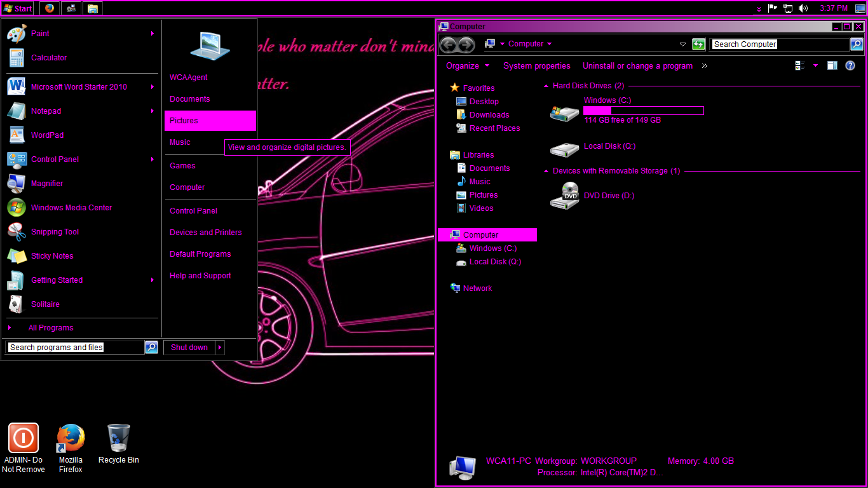Screen dimensions: 868x488
Task: Open Paint from the Start menu
Action: point(80,34)
